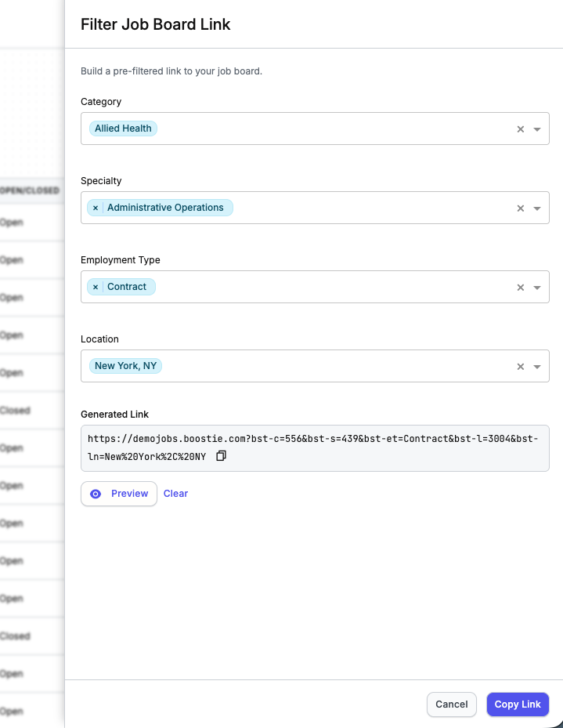Click inside the Specialty input area

pyautogui.click(x=368, y=208)
